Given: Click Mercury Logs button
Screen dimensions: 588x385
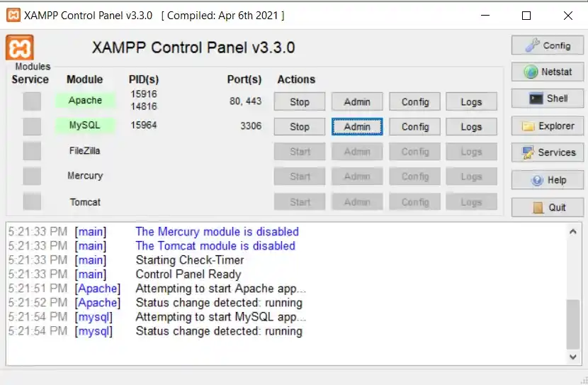Looking at the screenshot, I should (471, 177).
